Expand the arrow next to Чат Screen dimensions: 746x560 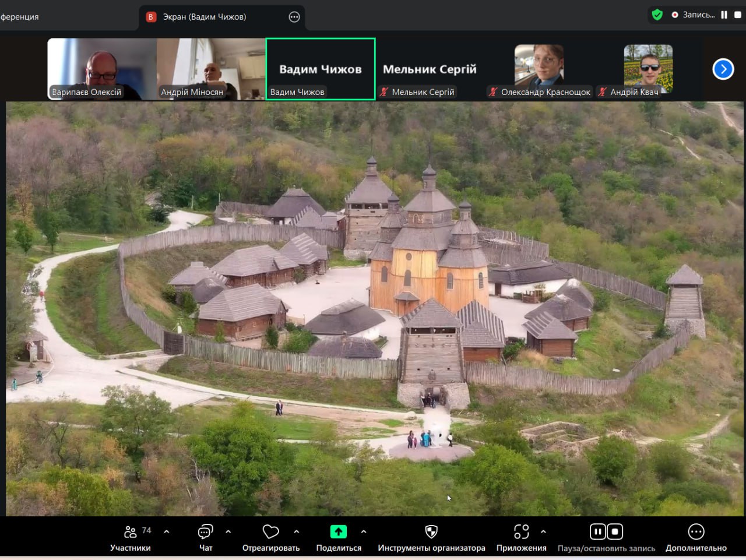(x=228, y=532)
